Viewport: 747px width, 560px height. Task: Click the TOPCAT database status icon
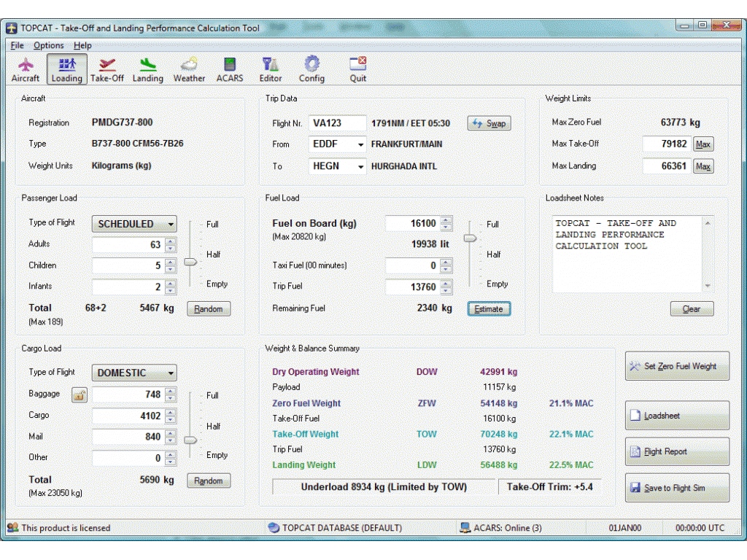(274, 528)
